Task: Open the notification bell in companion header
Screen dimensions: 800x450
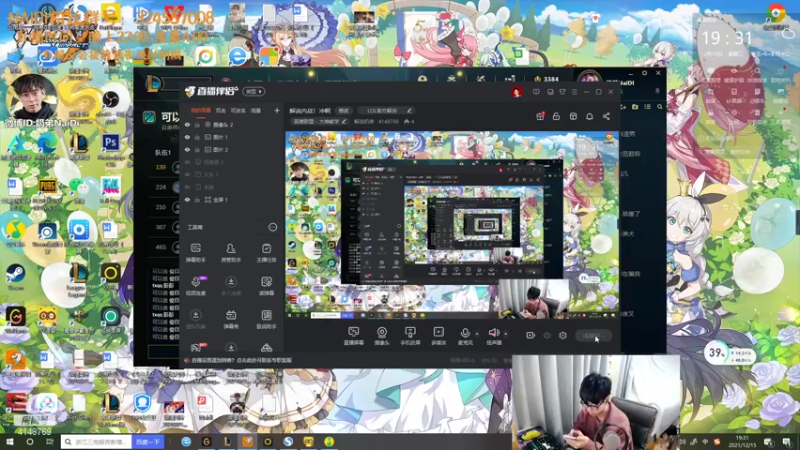Action: pyautogui.click(x=589, y=116)
